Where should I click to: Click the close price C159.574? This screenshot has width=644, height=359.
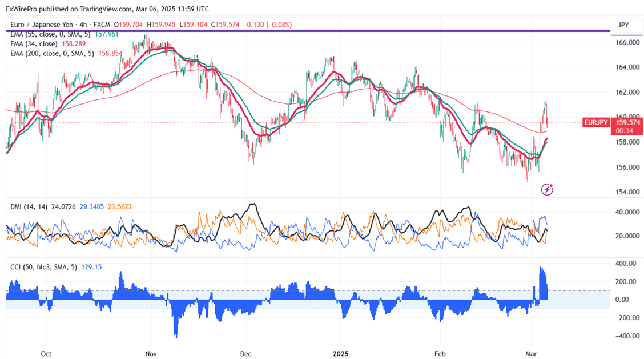(x=225, y=25)
